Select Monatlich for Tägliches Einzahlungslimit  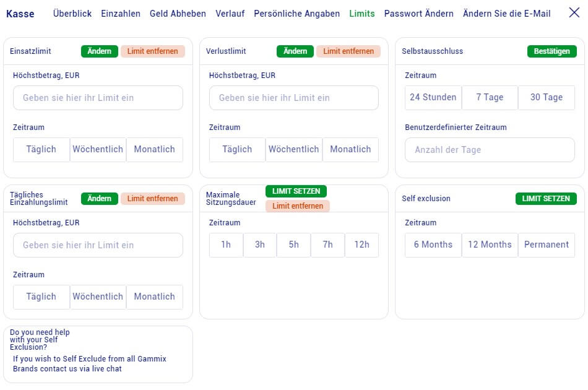pyautogui.click(x=155, y=297)
